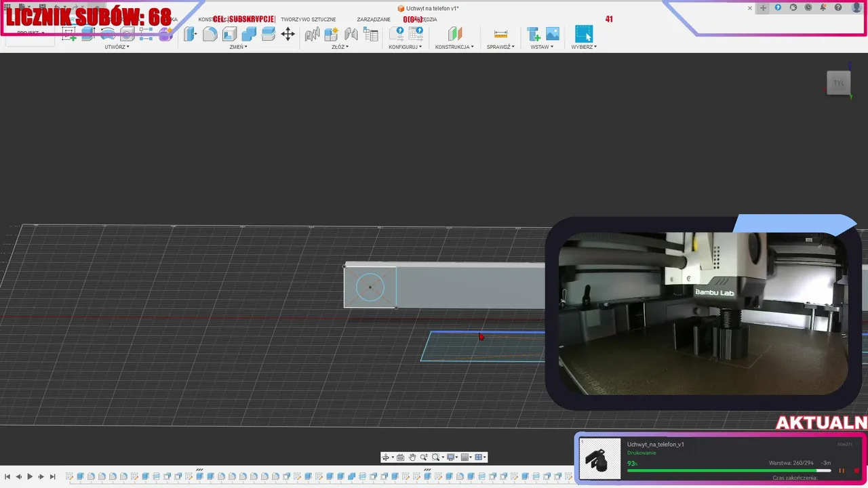Expand the SPRAWDŹ dropdown
The height and width of the screenshot is (488, 868).
[x=500, y=47]
